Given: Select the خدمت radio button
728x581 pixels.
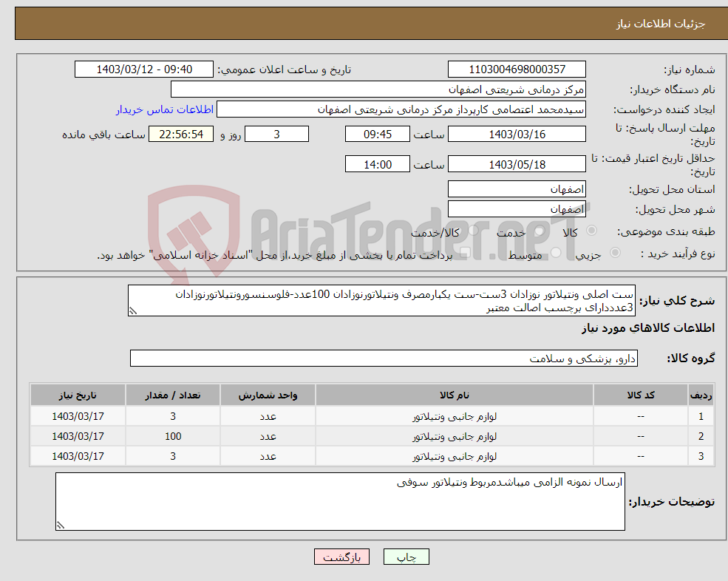Looking at the screenshot, I should (539, 231).
